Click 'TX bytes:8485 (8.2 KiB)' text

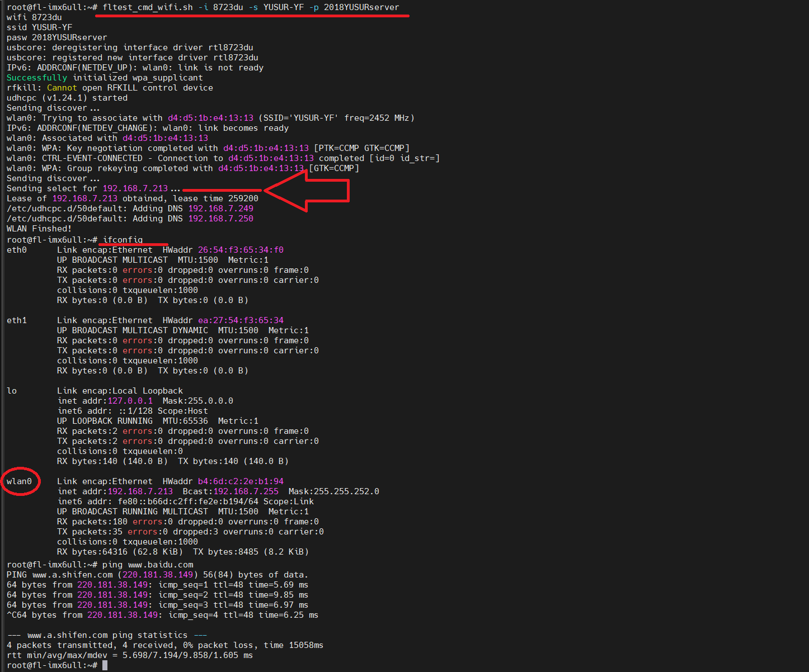click(251, 552)
